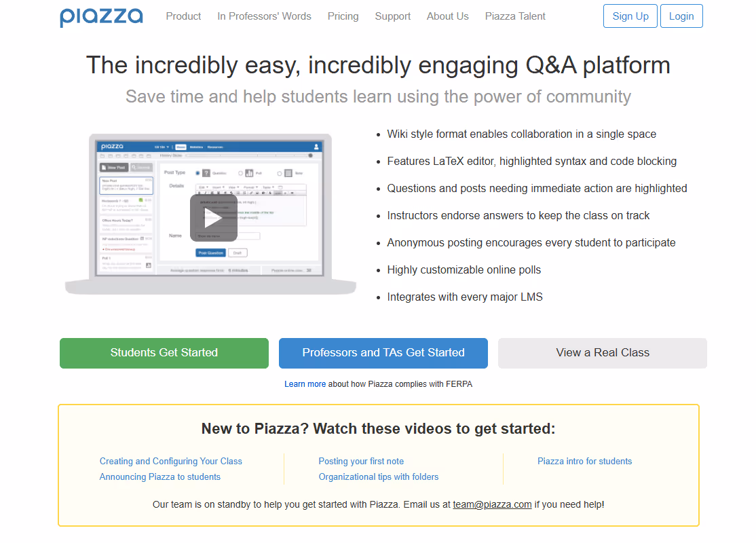Click 'Highly customizable online polls' text

[464, 269]
